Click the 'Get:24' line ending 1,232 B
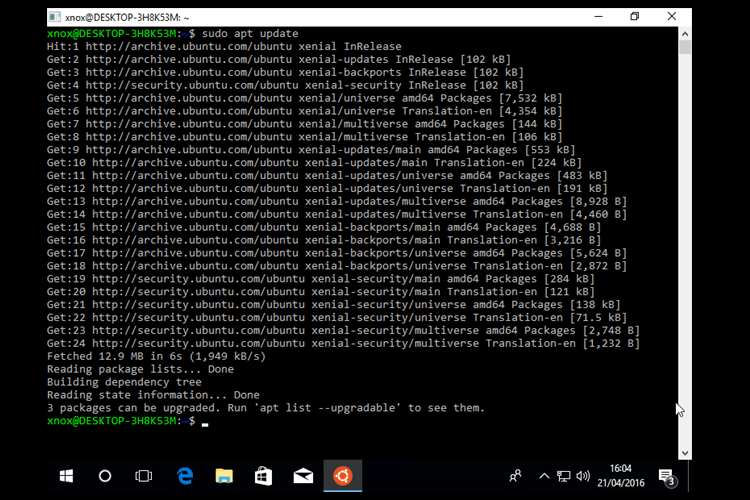Screen dimensions: 750x500 [x=343, y=344]
